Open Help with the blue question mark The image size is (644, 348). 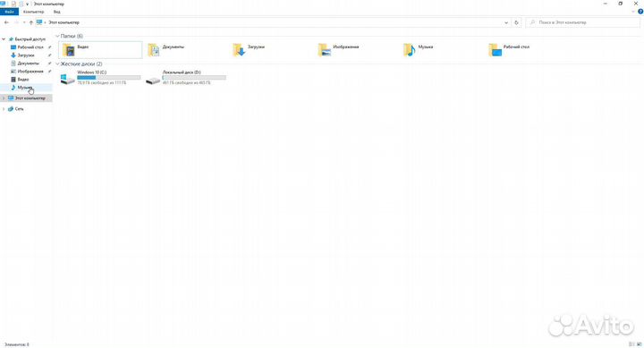click(640, 12)
